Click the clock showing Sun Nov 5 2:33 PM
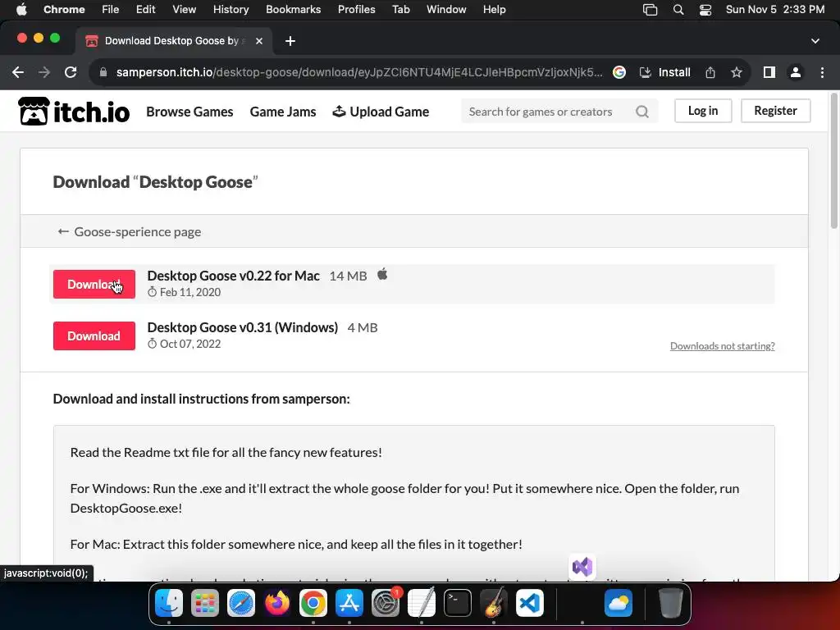 pos(774,10)
